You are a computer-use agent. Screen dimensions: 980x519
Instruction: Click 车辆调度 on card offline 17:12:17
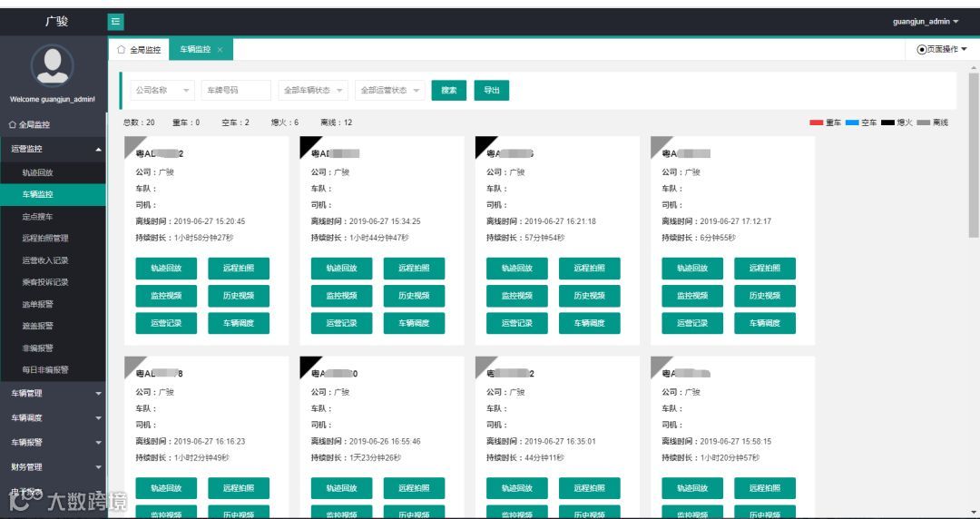[765, 323]
